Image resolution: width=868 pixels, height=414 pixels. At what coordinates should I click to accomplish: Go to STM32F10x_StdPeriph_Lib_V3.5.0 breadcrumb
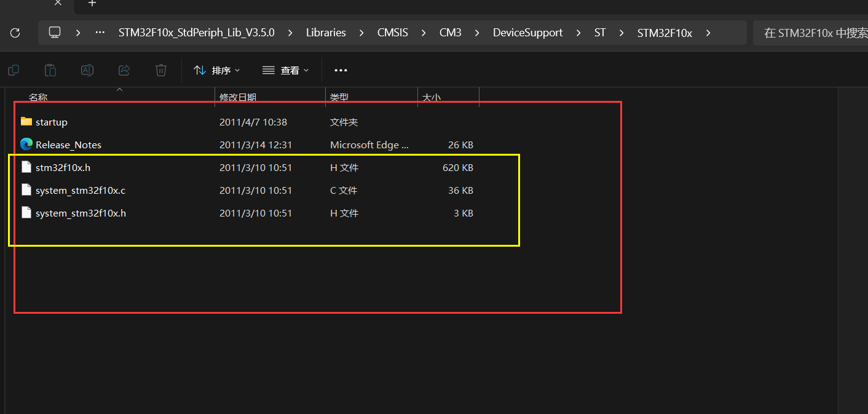(197, 33)
